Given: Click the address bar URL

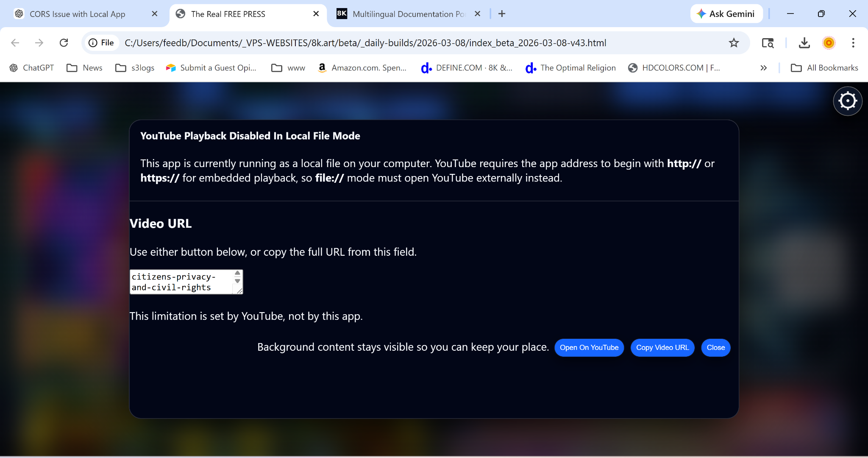Looking at the screenshot, I should tap(365, 43).
